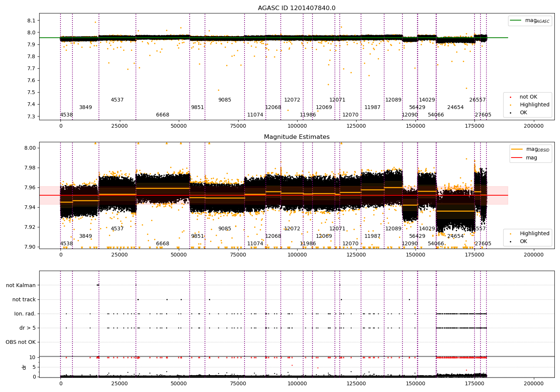The height and width of the screenshot is (392, 560).
Task: Click obsid label '9085' in the middle plot
Action: (x=225, y=229)
